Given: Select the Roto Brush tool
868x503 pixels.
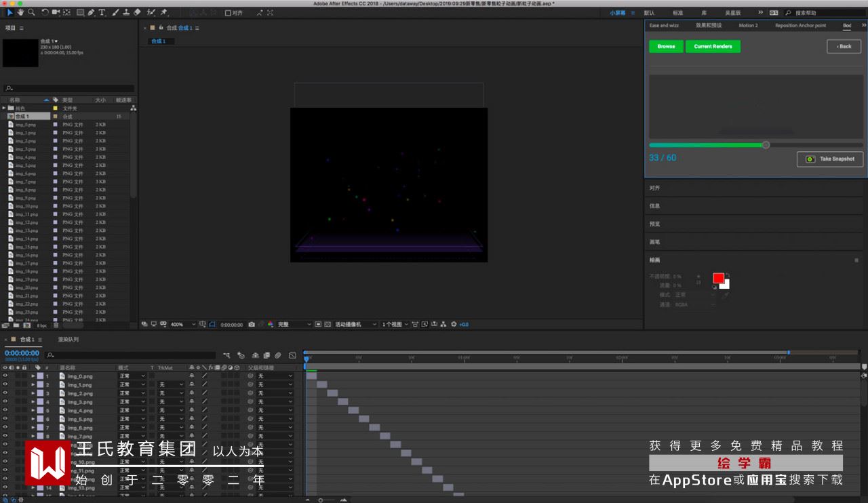Looking at the screenshot, I should (151, 12).
